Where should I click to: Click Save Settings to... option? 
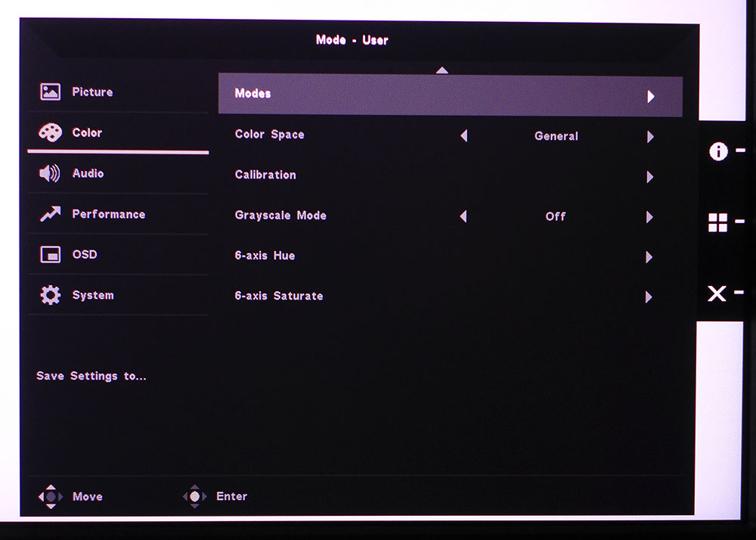pyautogui.click(x=91, y=376)
